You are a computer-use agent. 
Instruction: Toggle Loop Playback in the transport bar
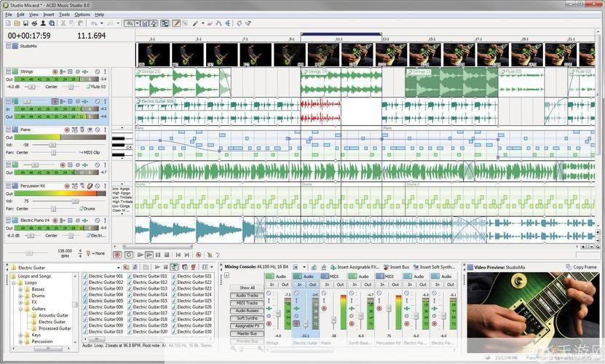click(x=129, y=255)
